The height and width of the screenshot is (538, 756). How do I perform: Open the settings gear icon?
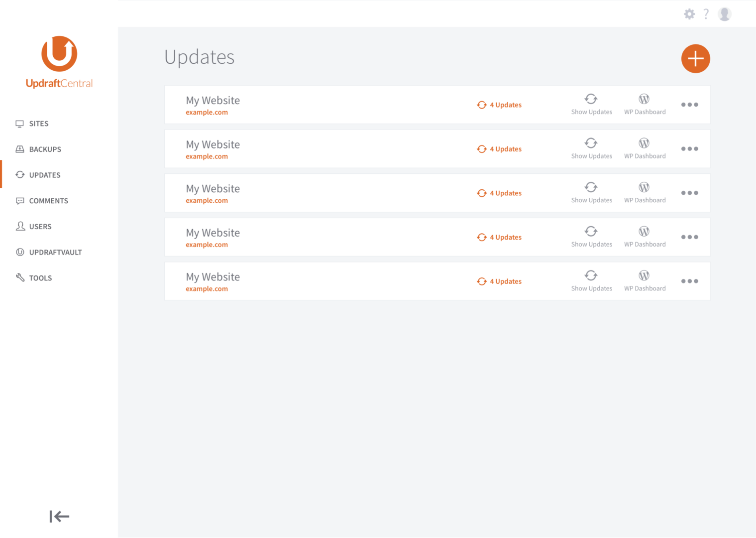[689, 14]
